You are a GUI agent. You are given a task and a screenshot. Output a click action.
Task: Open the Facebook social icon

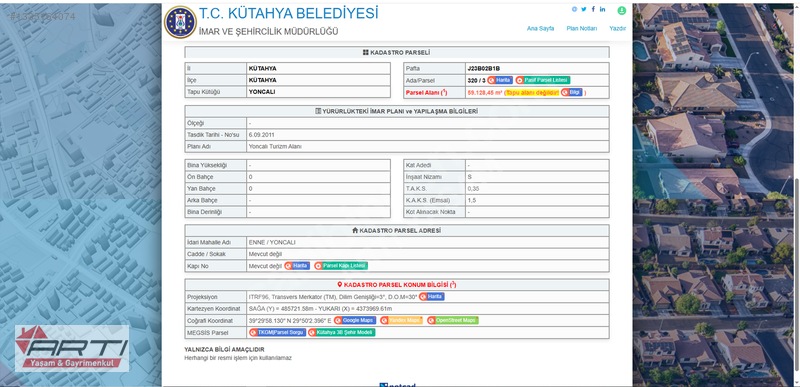593,9
